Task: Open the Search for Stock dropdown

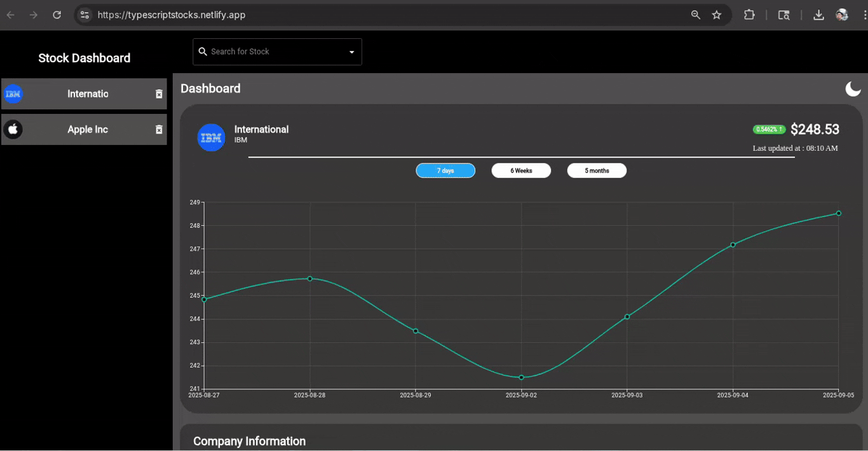Action: pyautogui.click(x=276, y=52)
